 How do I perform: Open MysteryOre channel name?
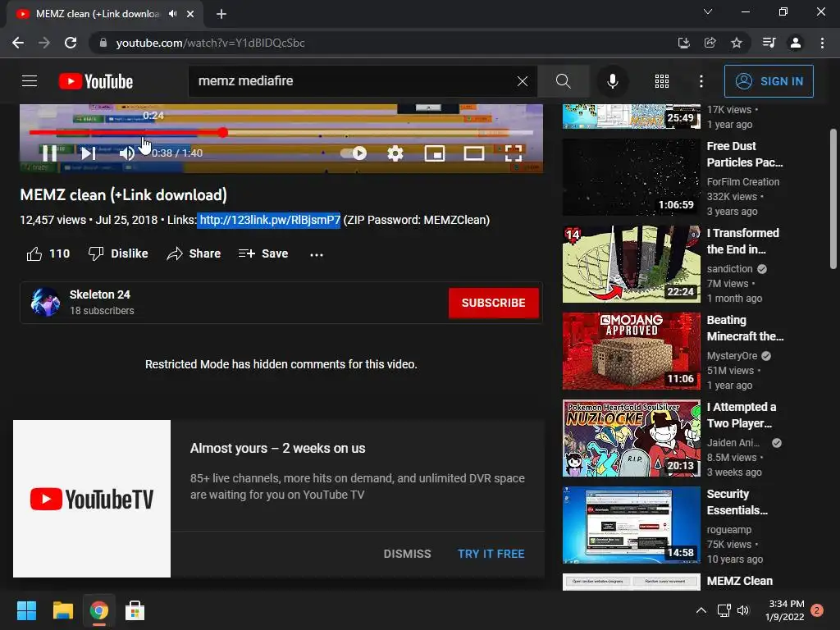[732, 356]
